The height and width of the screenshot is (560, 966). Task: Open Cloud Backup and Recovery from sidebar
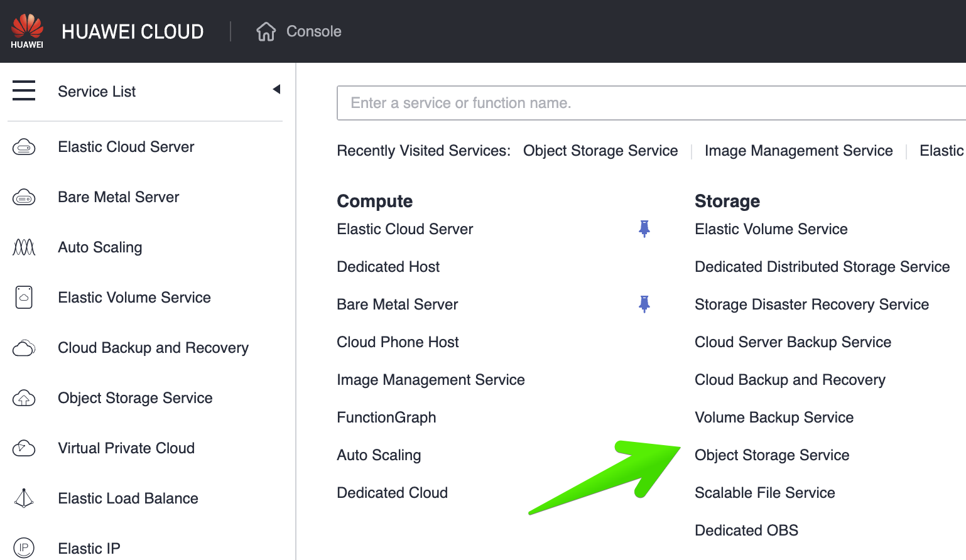[x=153, y=348]
